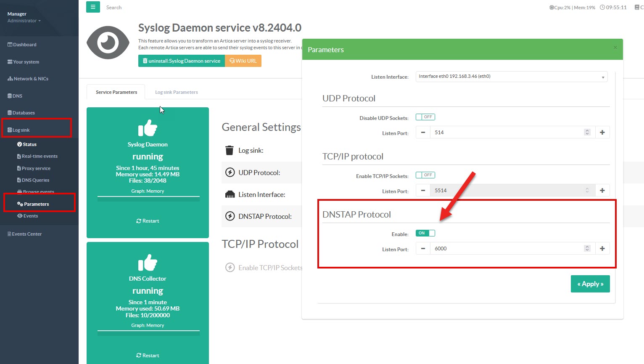Click the plus icon for DNSTAP Listen Port
The image size is (644, 364).
point(602,249)
